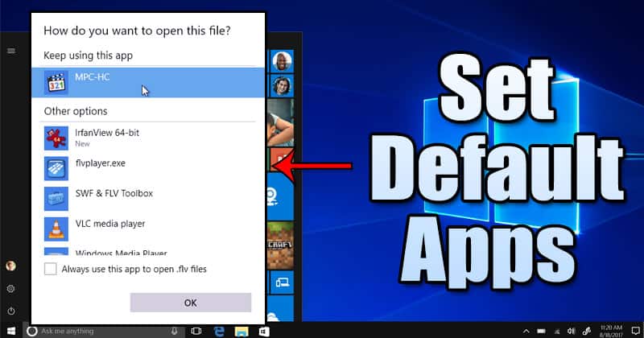The width and height of the screenshot is (644, 338).
Task: Open File Explorer from the taskbar
Action: pos(242,331)
